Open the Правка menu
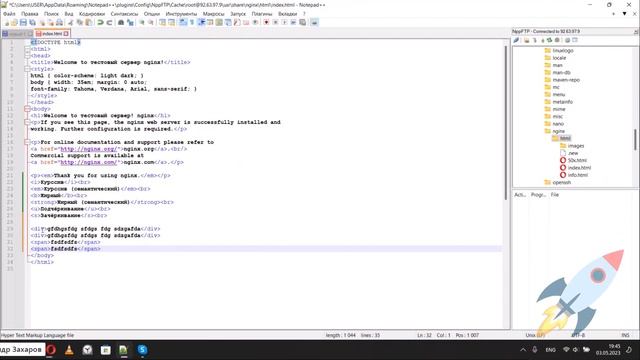This screenshot has width=640, height=360. pyautogui.click(x=30, y=14)
